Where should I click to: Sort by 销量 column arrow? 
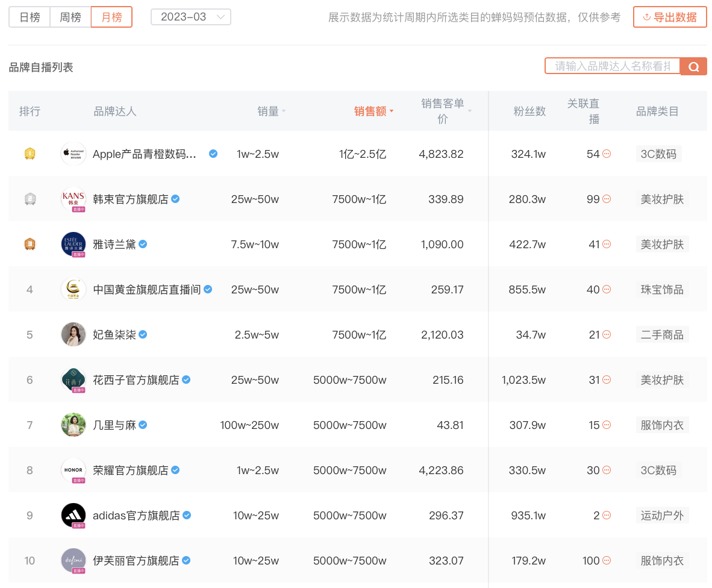284,111
